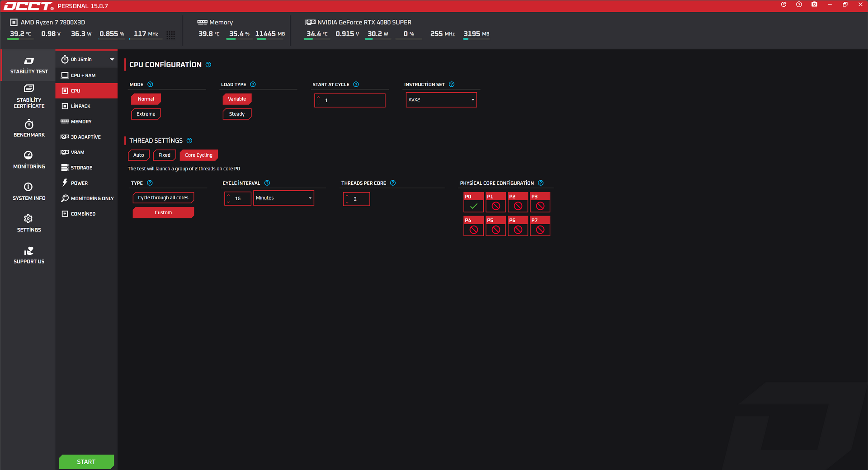Switch to the VRAM test

(86, 152)
